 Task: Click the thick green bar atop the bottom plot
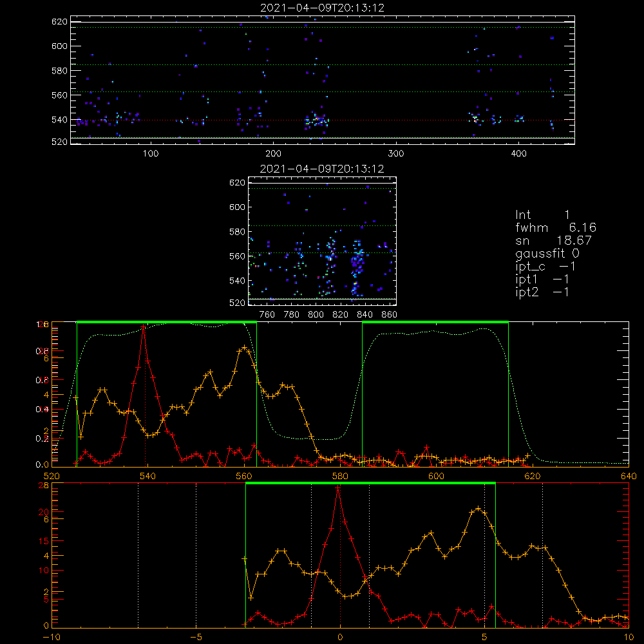370,484
